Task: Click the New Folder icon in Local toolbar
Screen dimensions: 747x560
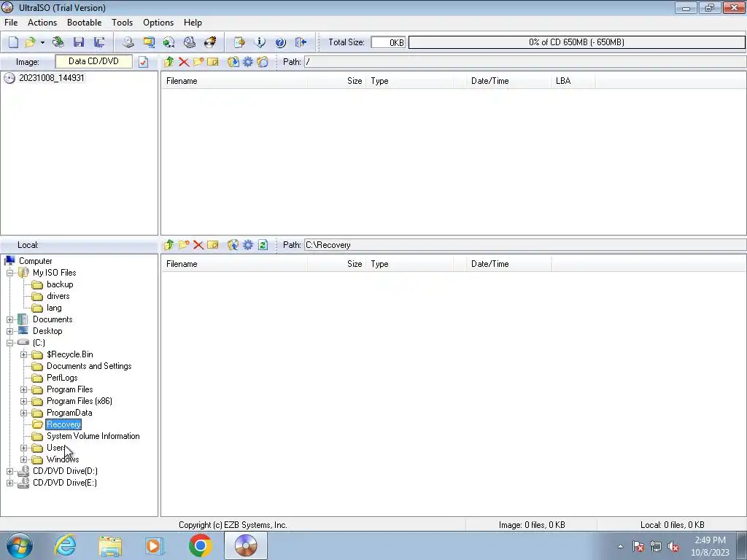Action: pos(184,245)
